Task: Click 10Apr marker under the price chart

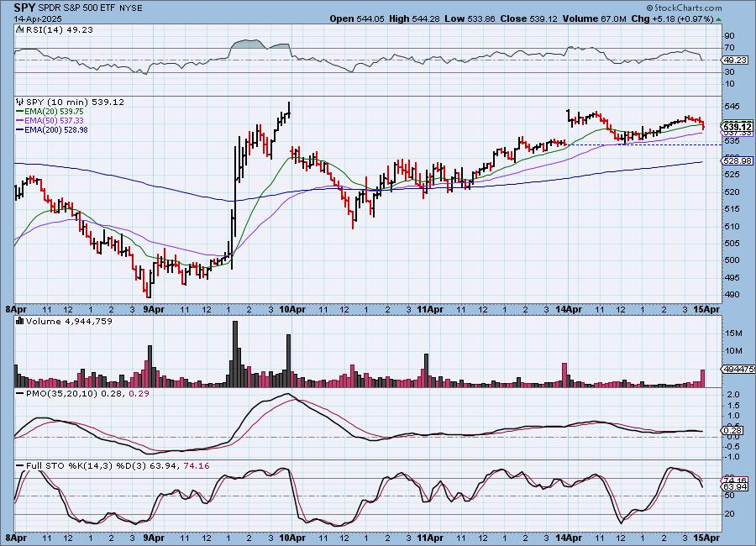Action: click(292, 309)
